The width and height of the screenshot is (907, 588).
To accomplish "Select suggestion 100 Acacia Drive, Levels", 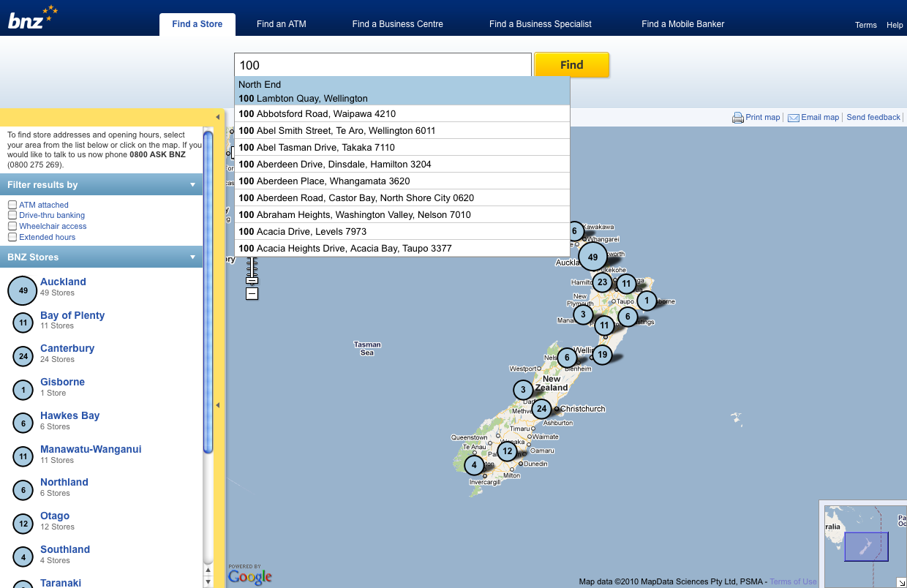I will click(402, 232).
